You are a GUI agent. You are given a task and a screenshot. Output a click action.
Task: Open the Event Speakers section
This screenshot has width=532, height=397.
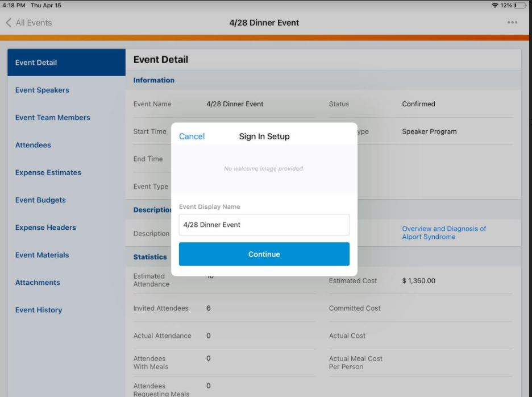click(42, 90)
